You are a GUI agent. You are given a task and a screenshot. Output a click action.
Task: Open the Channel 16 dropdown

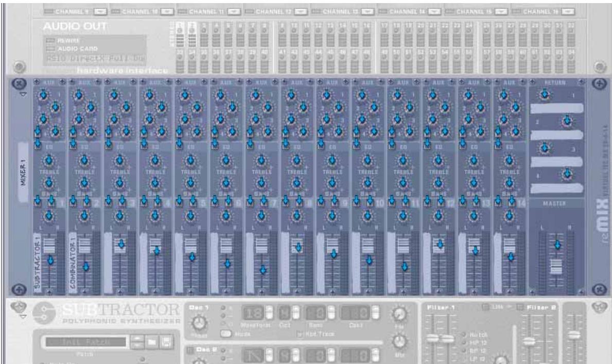click(x=568, y=12)
